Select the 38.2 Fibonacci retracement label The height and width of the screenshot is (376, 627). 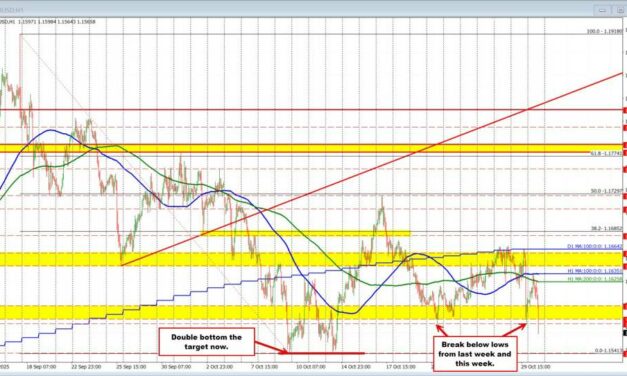coord(607,229)
